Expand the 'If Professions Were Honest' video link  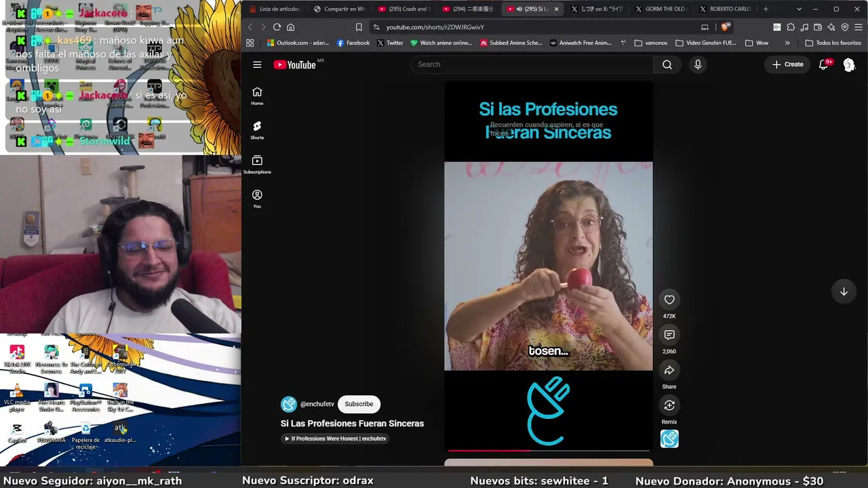[336, 439]
